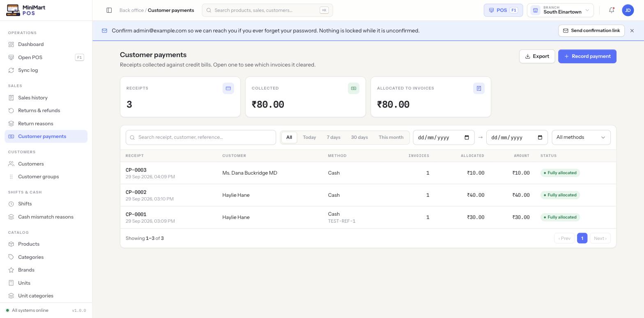Go to Shifts page
Image resolution: width=644 pixels, height=318 pixels.
tap(46, 204)
